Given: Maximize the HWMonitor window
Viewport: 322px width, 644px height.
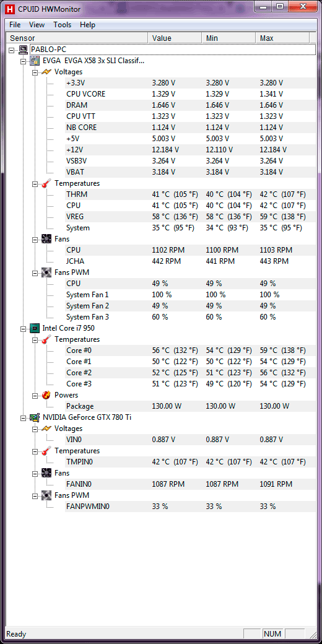Looking at the screenshot, I should tap(280, 7).
